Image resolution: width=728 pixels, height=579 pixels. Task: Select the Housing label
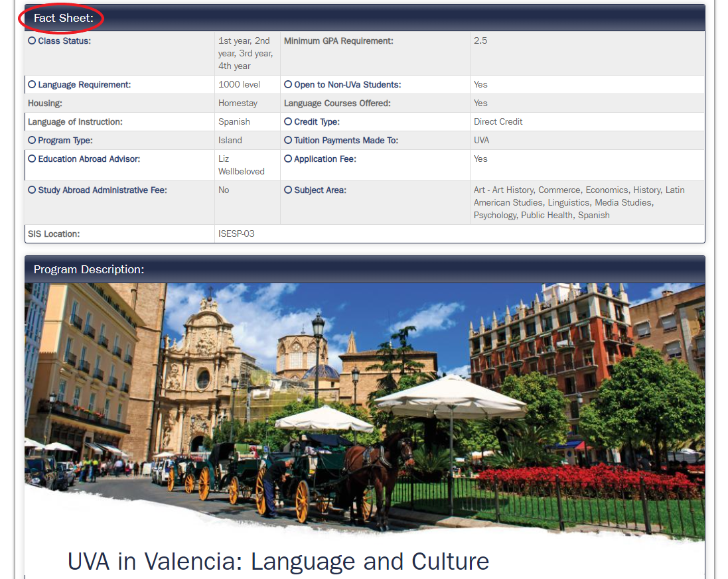[x=45, y=103]
